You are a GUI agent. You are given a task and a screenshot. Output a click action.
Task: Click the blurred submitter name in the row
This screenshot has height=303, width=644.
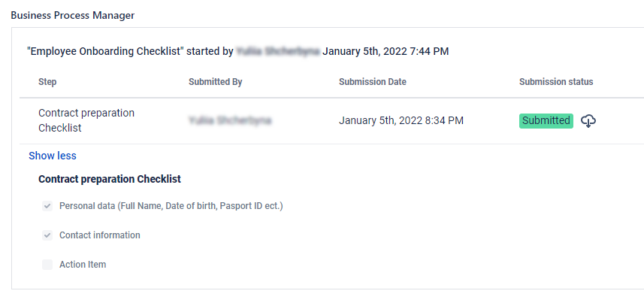tap(230, 120)
